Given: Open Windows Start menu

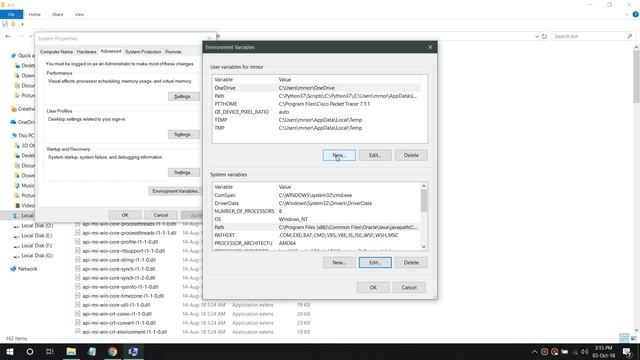Looking at the screenshot, I should coord(10,351).
